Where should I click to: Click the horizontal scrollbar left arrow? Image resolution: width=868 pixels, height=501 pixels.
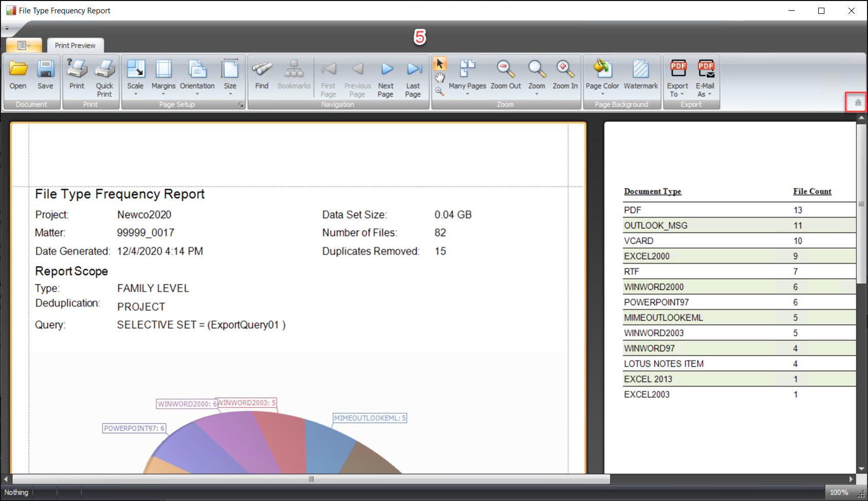click(6, 479)
